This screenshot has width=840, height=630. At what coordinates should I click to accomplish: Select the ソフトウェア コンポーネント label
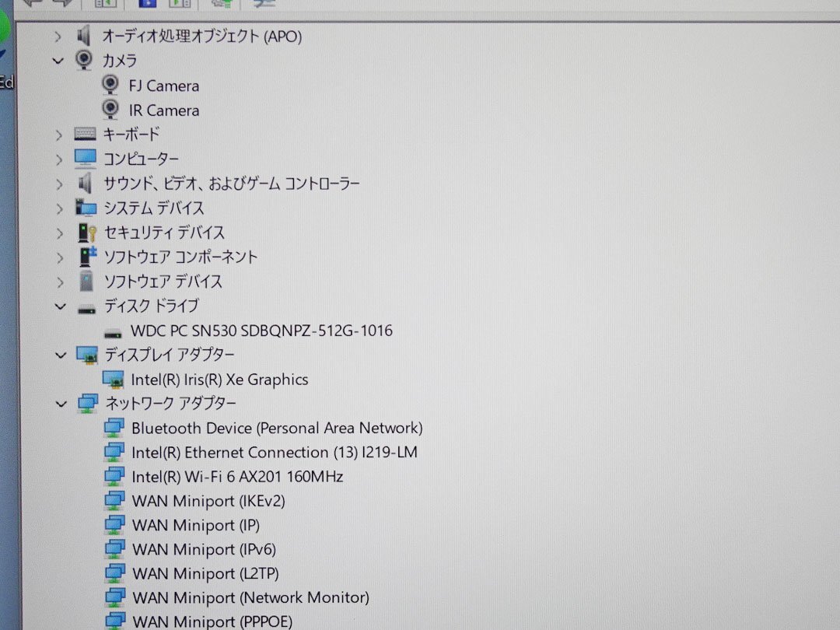tap(180, 257)
